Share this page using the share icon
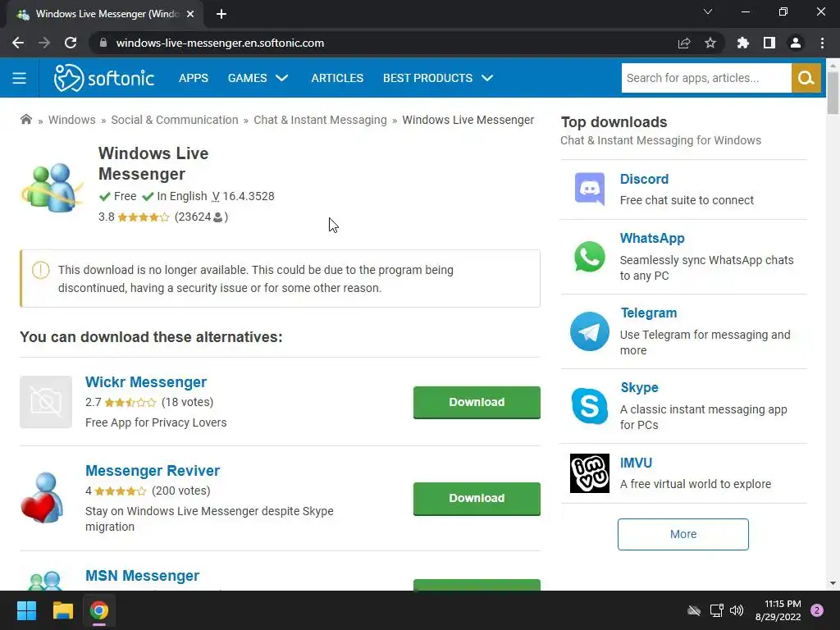Screen dimensions: 840x630 (x=683, y=43)
